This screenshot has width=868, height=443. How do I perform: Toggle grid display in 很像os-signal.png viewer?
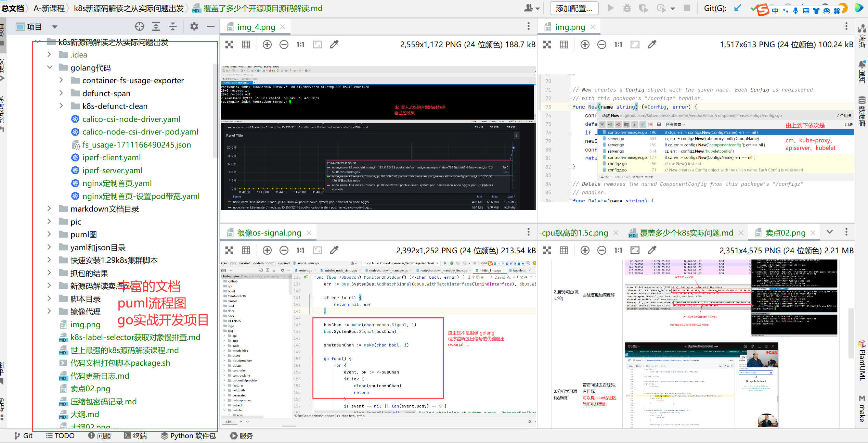click(246, 250)
